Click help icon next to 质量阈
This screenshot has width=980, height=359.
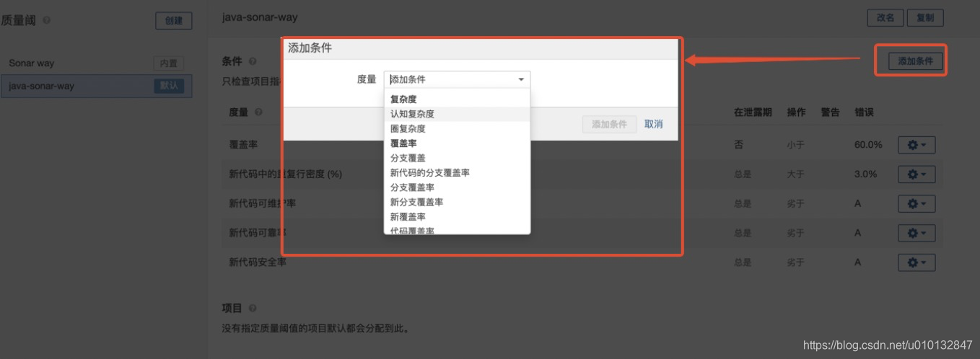coord(47,21)
